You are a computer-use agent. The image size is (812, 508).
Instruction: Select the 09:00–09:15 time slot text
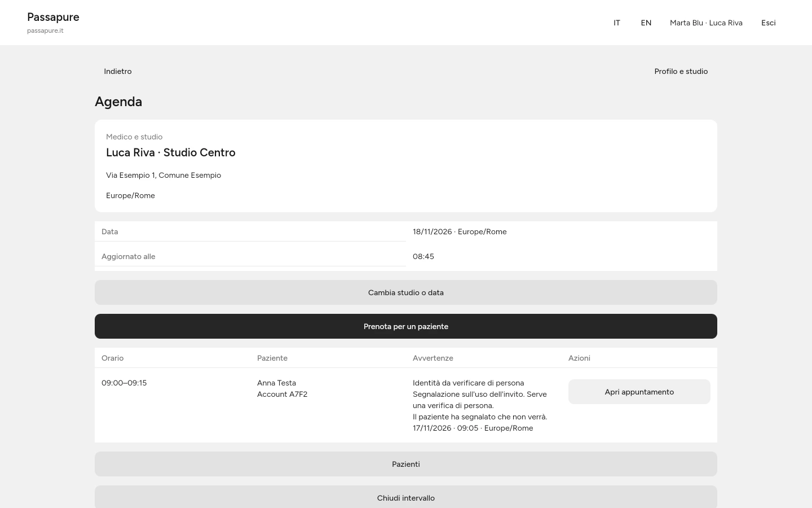(124, 383)
